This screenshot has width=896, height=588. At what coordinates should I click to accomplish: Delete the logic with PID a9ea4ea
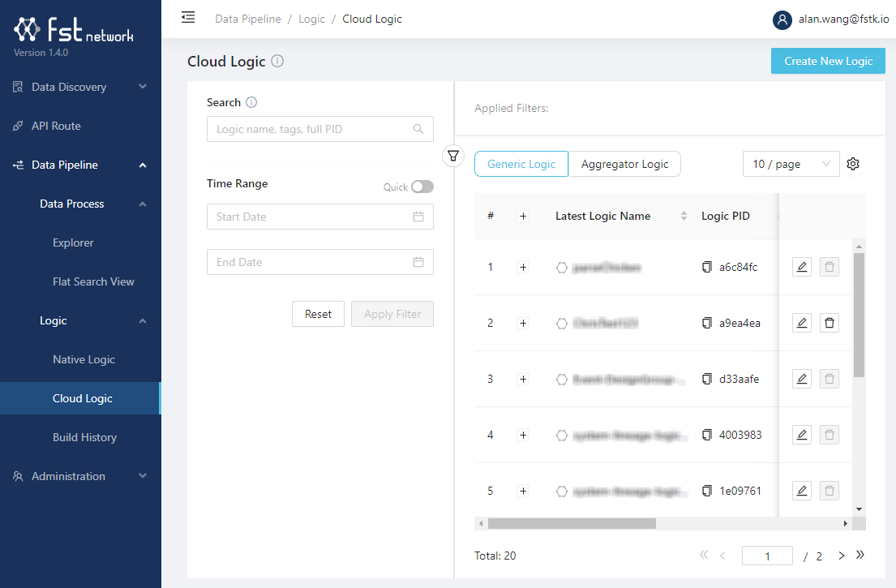coord(829,323)
